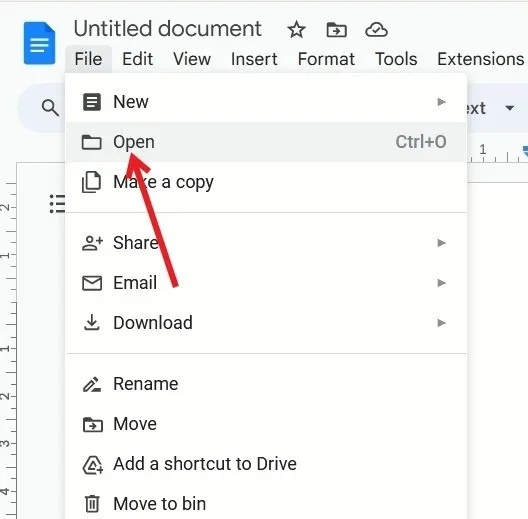528x519 pixels.
Task: Open the View menu
Action: (x=192, y=59)
